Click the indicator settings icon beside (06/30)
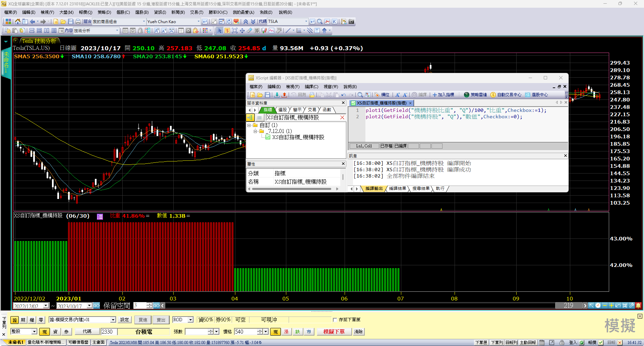The image size is (644, 346). pos(100,216)
